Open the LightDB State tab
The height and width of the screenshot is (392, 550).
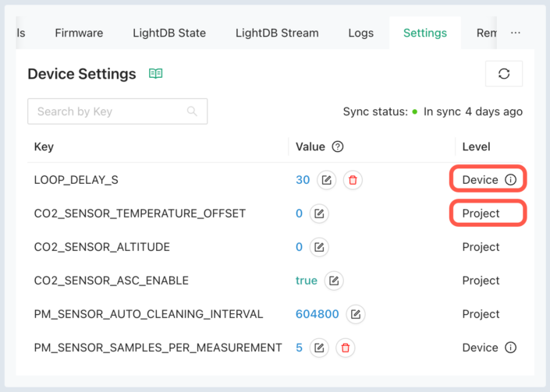click(169, 33)
